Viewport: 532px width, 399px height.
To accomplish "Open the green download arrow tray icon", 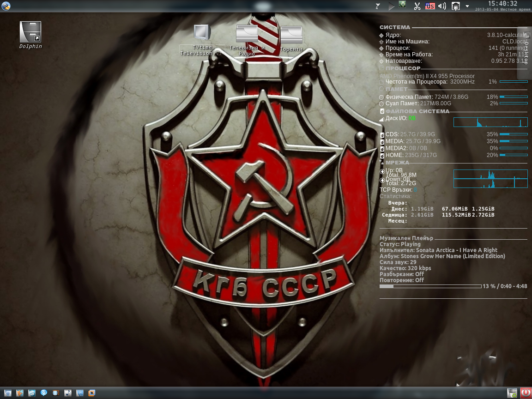I will point(402,5).
